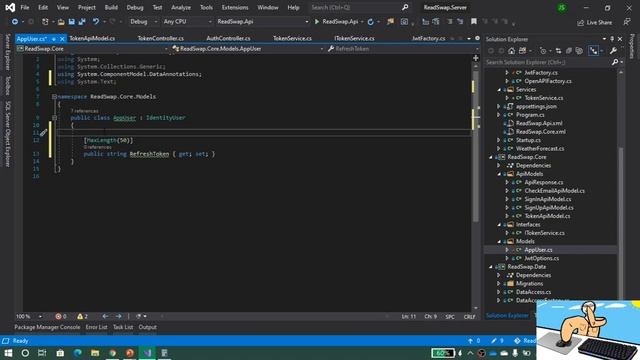
Task: Open the Extensions menu
Action: coord(235,7)
